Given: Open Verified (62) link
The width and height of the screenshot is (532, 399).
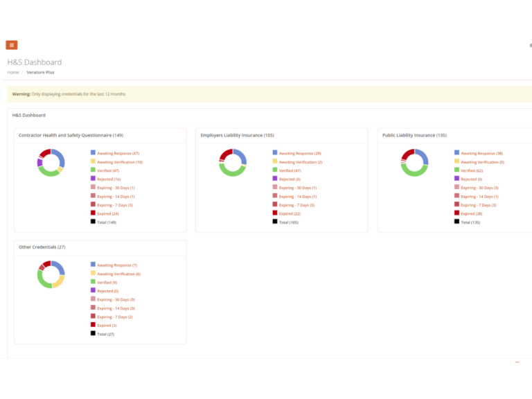Looking at the screenshot, I should pyautogui.click(x=472, y=171).
